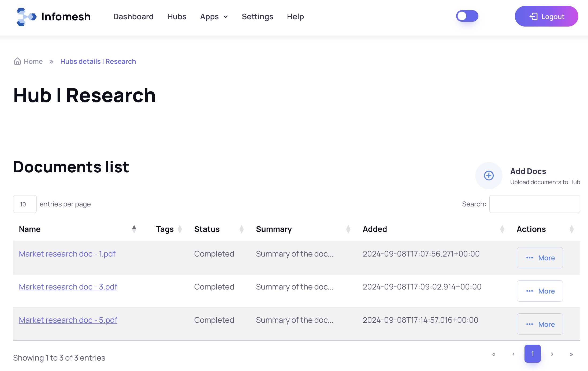The width and height of the screenshot is (588, 371).
Task: Click the next page arrow
Action: click(552, 354)
